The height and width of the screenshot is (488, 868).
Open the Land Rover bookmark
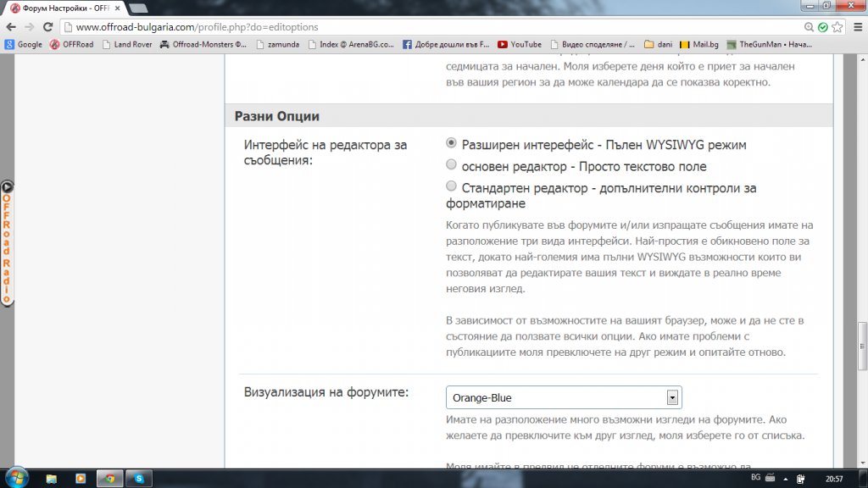pos(127,44)
